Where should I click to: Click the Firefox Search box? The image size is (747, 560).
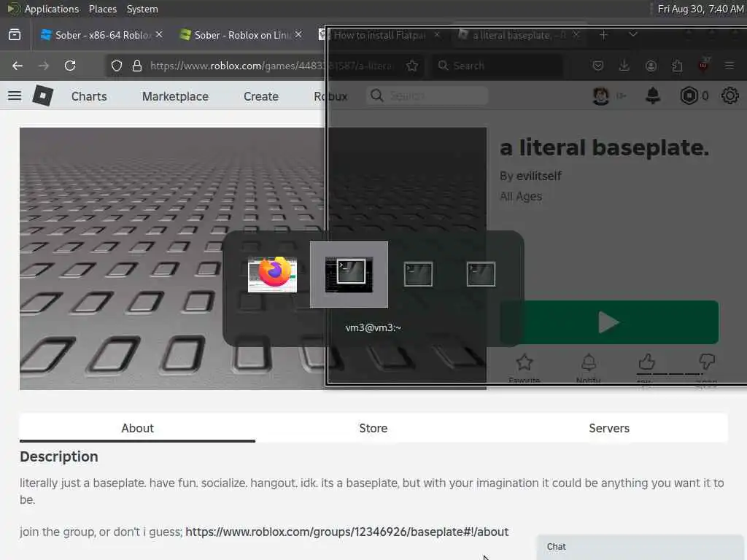point(498,66)
